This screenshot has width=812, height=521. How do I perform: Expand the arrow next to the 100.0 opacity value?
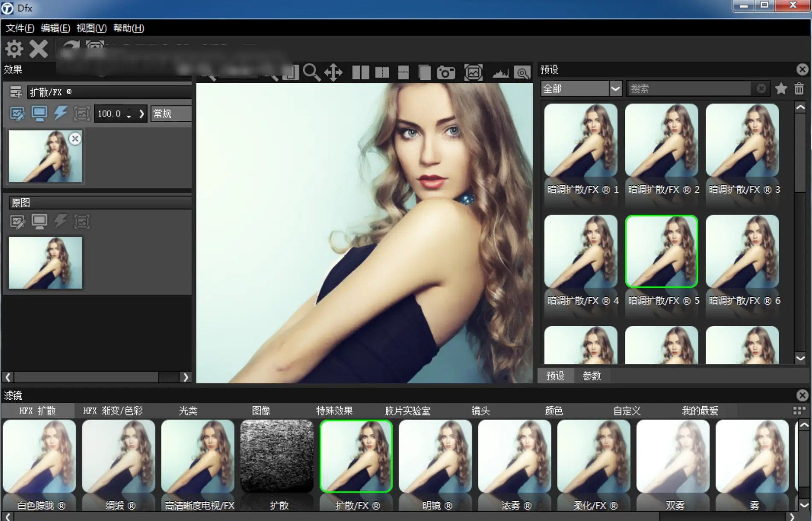[x=141, y=114]
